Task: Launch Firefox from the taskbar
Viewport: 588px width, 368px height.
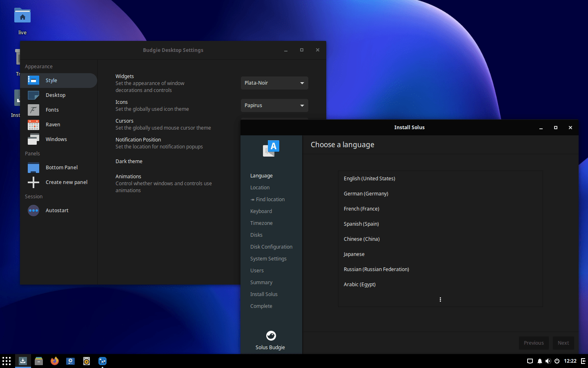Action: 55,361
